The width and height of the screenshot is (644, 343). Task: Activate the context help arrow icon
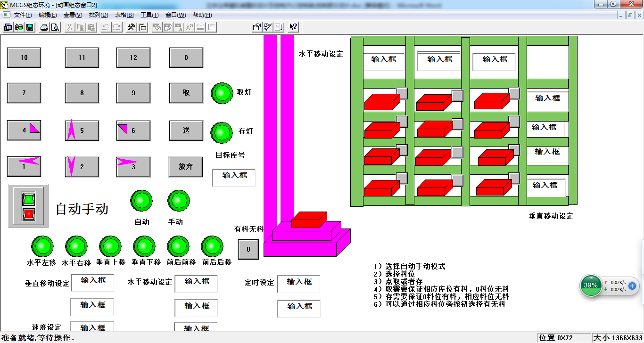pyautogui.click(x=293, y=27)
